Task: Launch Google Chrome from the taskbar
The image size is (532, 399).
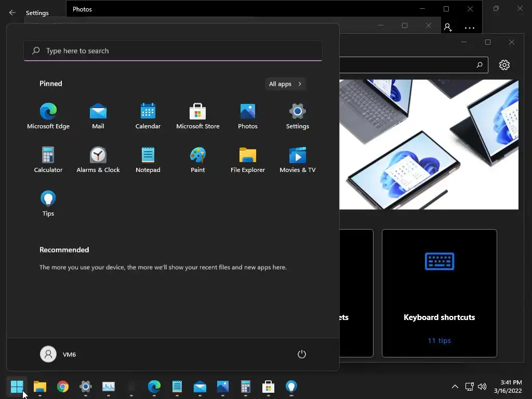Action: click(x=63, y=386)
